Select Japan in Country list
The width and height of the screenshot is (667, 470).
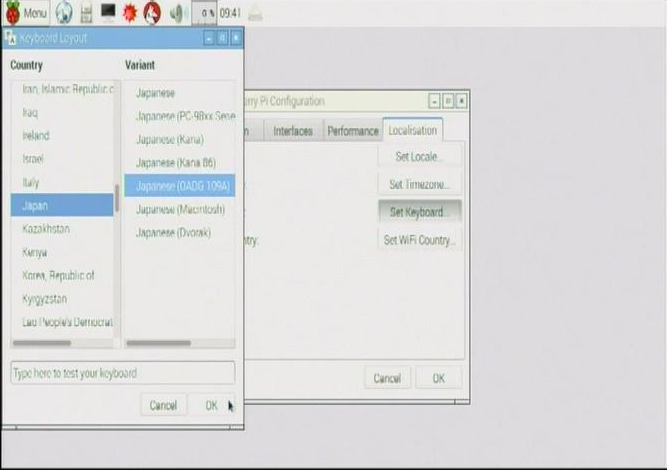coord(62,205)
